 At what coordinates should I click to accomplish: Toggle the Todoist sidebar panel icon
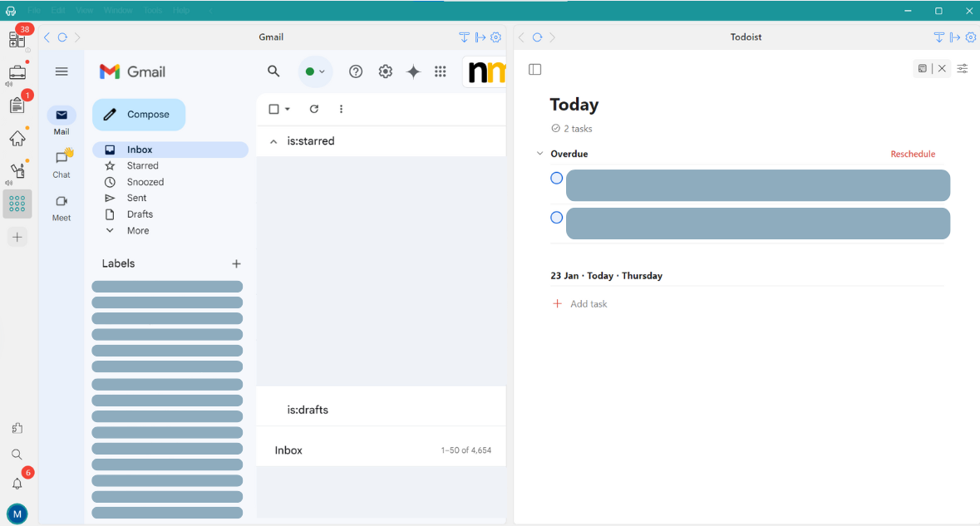click(534, 69)
